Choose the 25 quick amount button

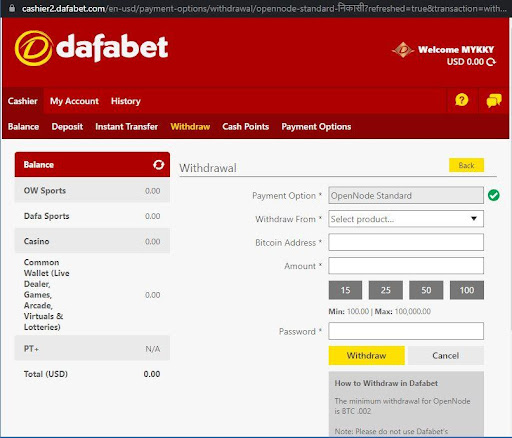[x=386, y=290]
